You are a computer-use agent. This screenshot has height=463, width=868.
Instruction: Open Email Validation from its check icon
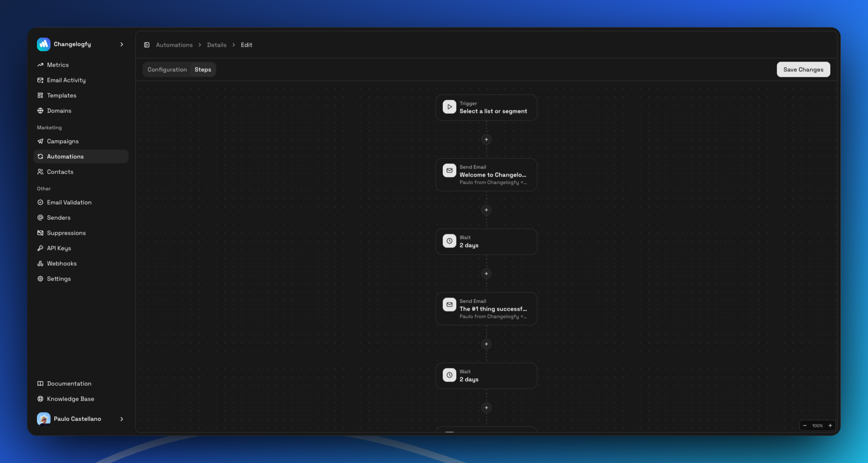40,202
